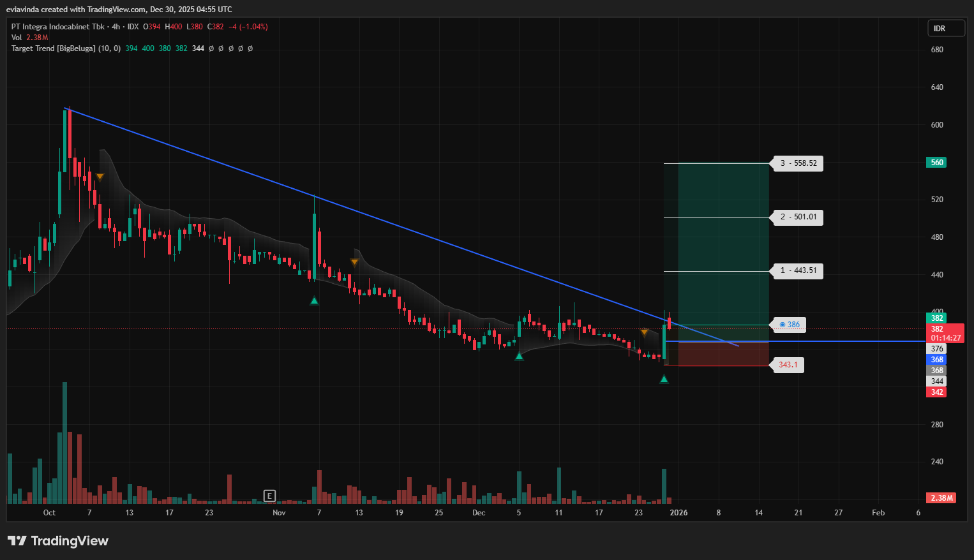
Task: Click the green up-triangle signal near Nov 7
Action: (314, 300)
